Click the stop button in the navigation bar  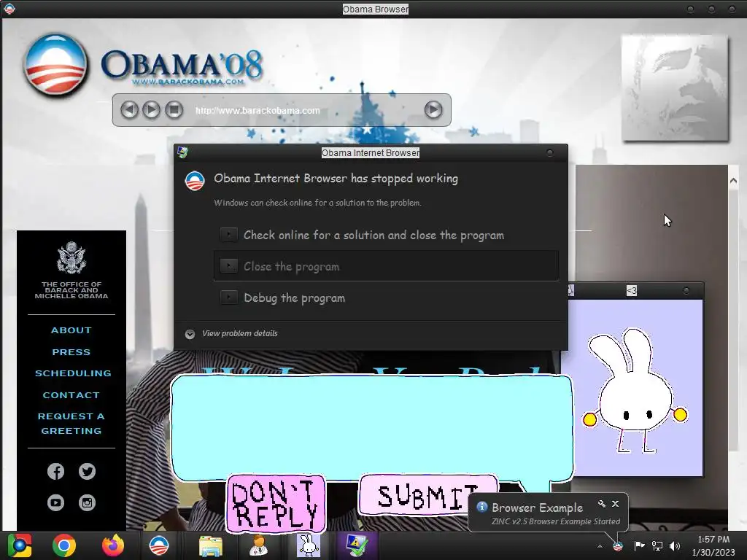pyautogui.click(x=174, y=110)
